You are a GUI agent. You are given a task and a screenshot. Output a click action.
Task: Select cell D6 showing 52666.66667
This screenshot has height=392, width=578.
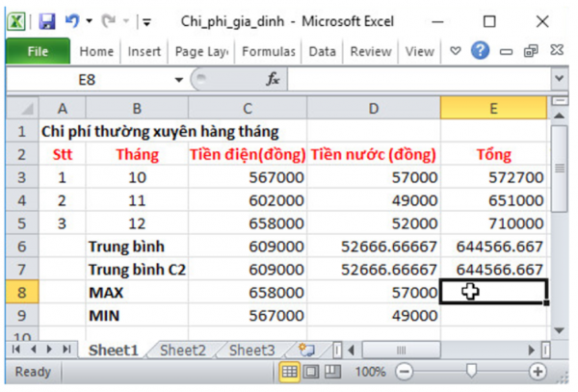(374, 247)
